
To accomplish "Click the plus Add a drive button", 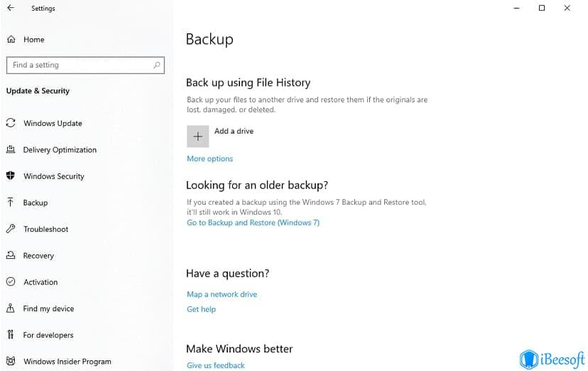I will coord(197,136).
